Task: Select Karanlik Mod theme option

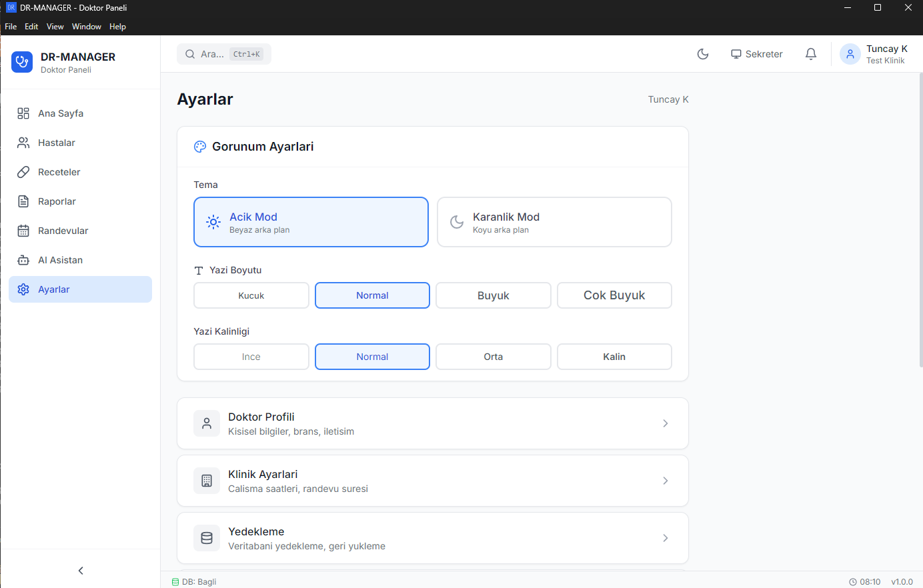Action: tap(554, 222)
